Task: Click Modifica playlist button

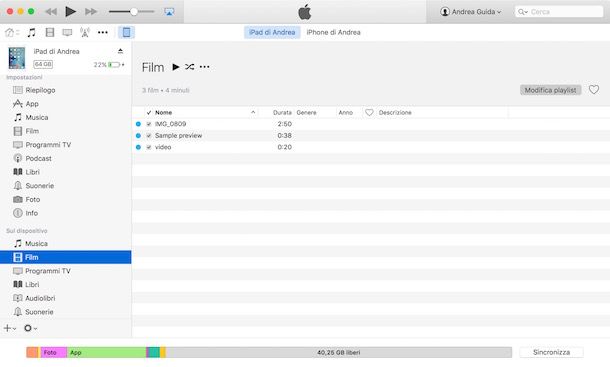Action: click(x=550, y=90)
